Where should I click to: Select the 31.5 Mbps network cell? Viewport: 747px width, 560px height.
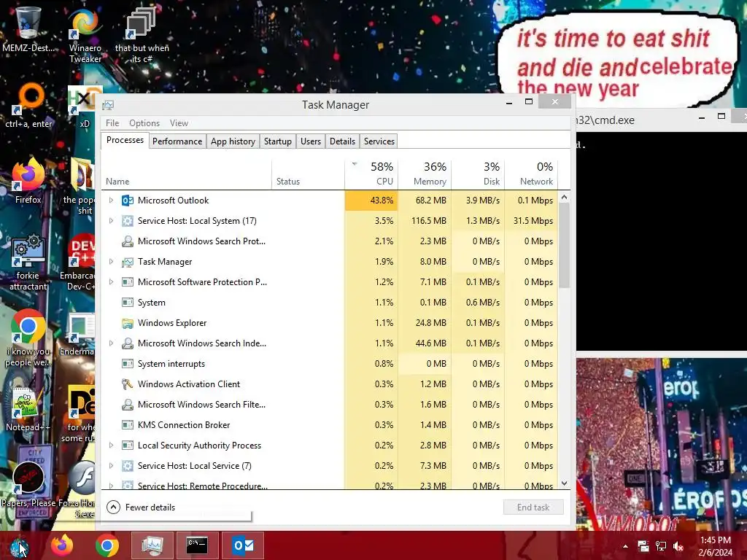(531, 221)
